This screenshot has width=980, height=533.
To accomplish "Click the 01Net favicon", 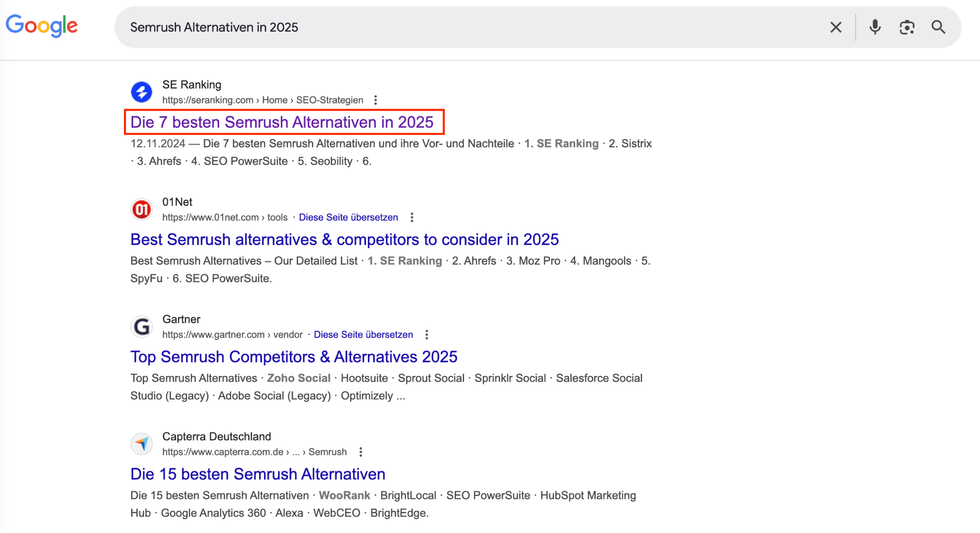I will click(142, 209).
